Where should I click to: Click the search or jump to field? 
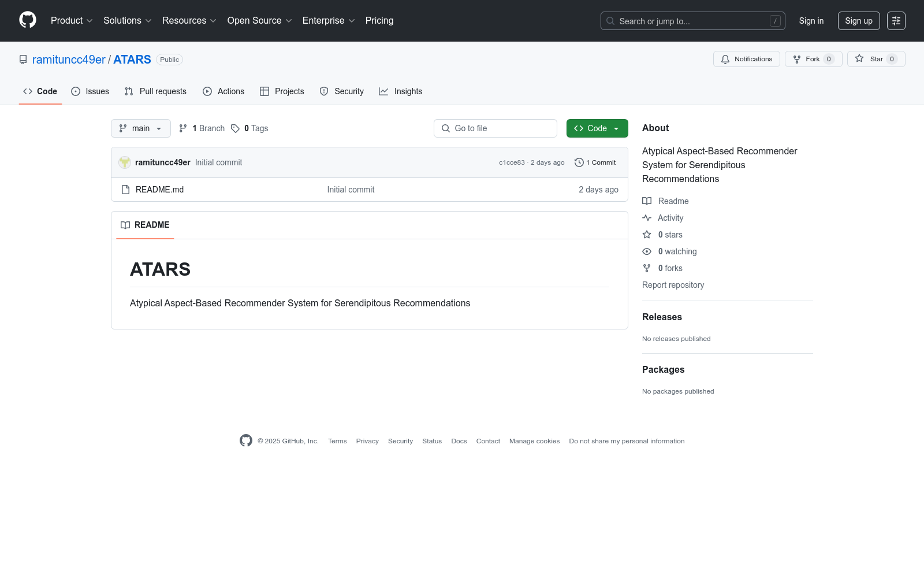click(693, 21)
